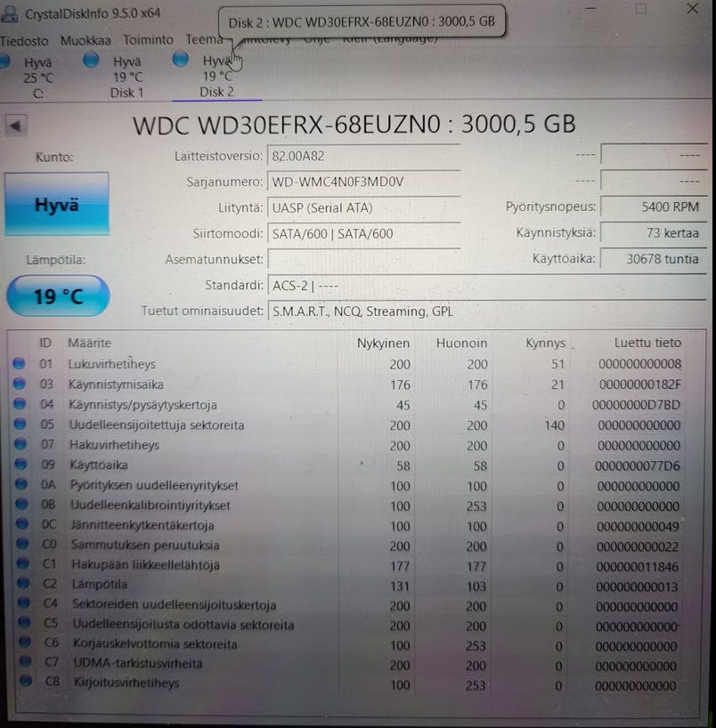Click the Sarjanumero field value

point(364,182)
